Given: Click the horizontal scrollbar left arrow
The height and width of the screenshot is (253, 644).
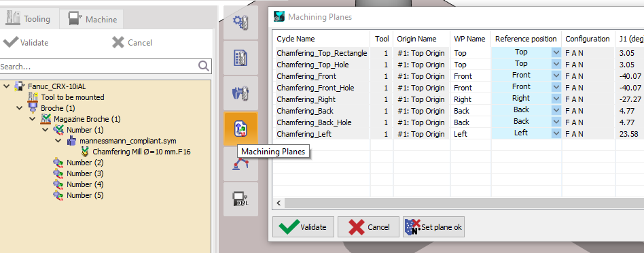Looking at the screenshot, I should coord(279,203).
